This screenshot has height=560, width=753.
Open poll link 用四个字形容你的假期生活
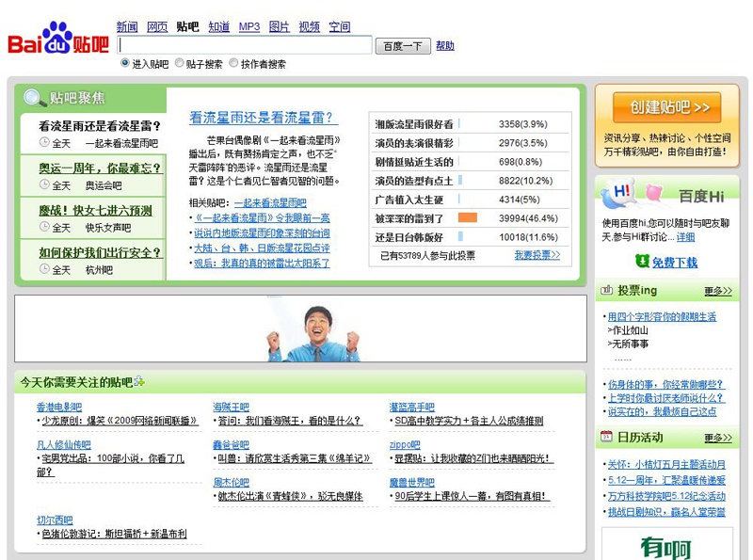coord(662,316)
